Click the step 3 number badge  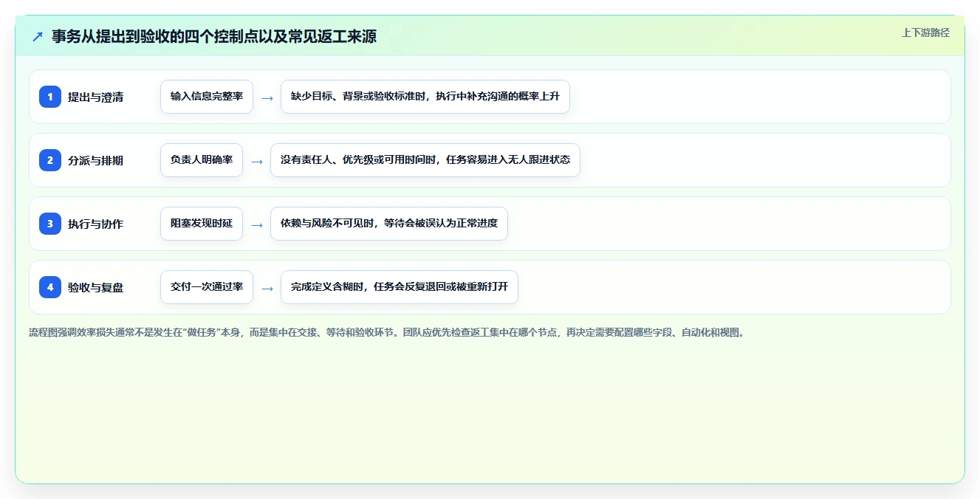(x=50, y=224)
